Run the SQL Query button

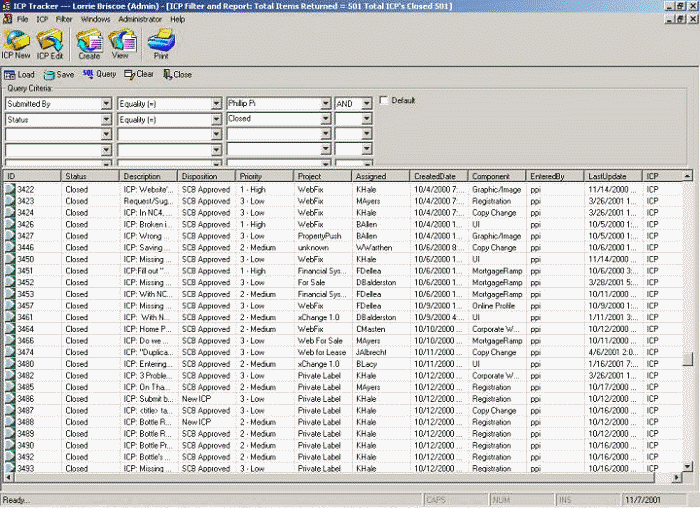(100, 75)
